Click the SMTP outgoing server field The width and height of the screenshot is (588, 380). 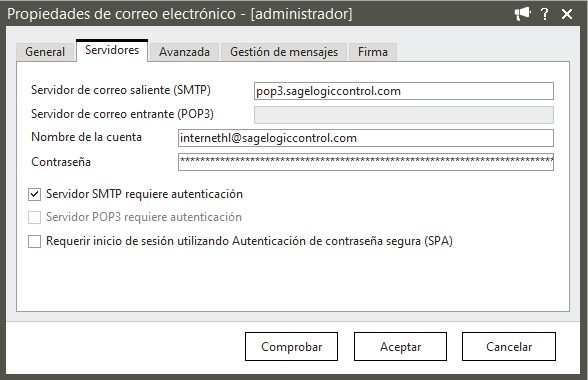(404, 91)
